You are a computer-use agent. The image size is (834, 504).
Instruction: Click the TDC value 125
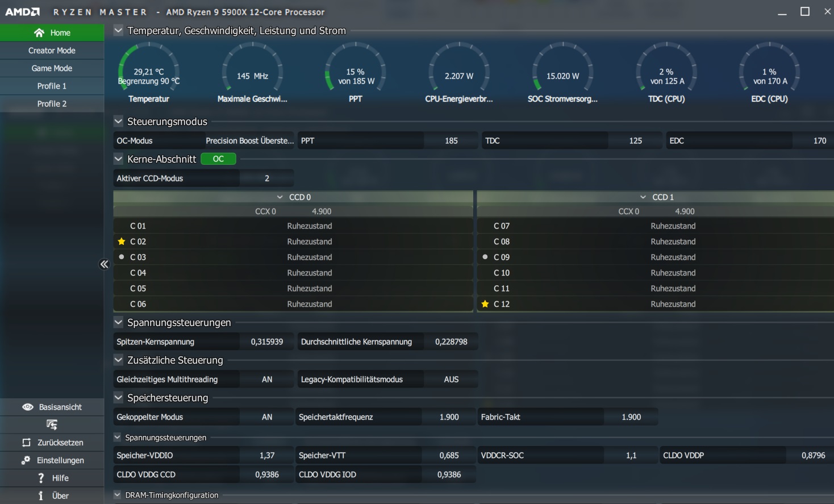[x=635, y=140]
